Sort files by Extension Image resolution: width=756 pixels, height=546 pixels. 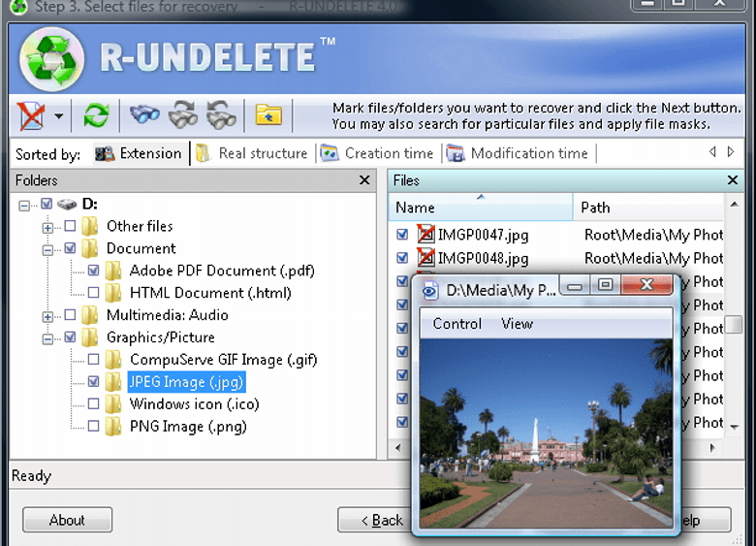tap(139, 153)
